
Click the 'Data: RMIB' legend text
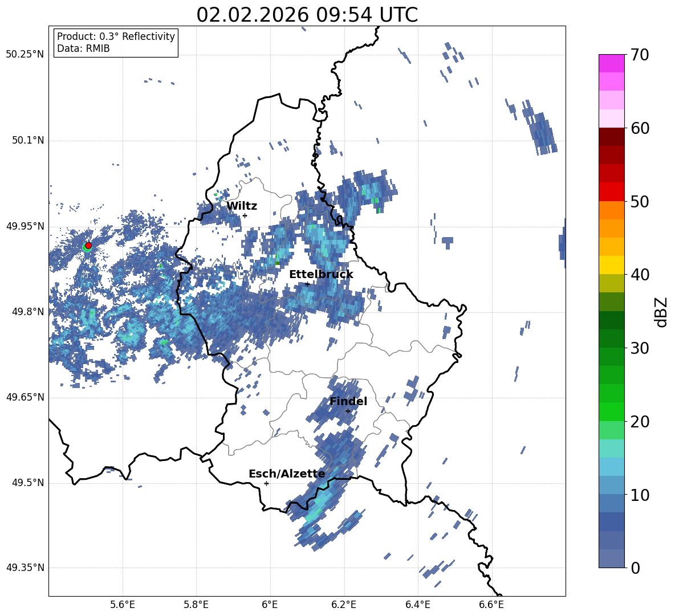coord(83,48)
